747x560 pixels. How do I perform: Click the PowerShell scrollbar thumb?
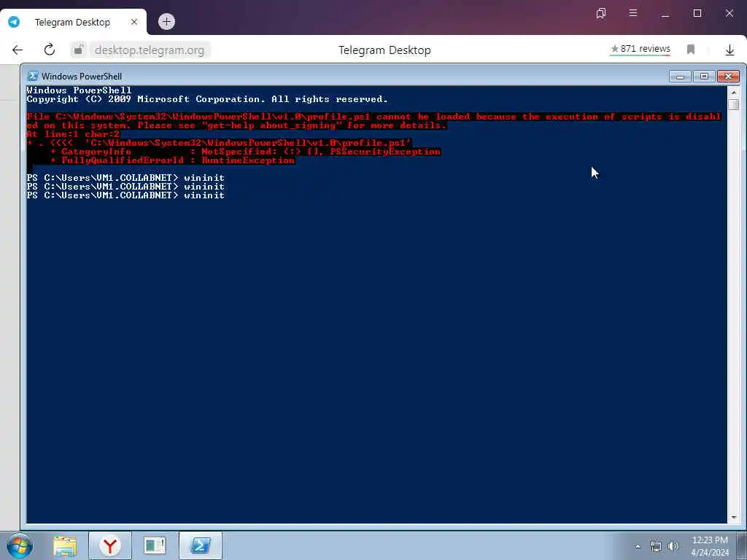click(x=734, y=104)
